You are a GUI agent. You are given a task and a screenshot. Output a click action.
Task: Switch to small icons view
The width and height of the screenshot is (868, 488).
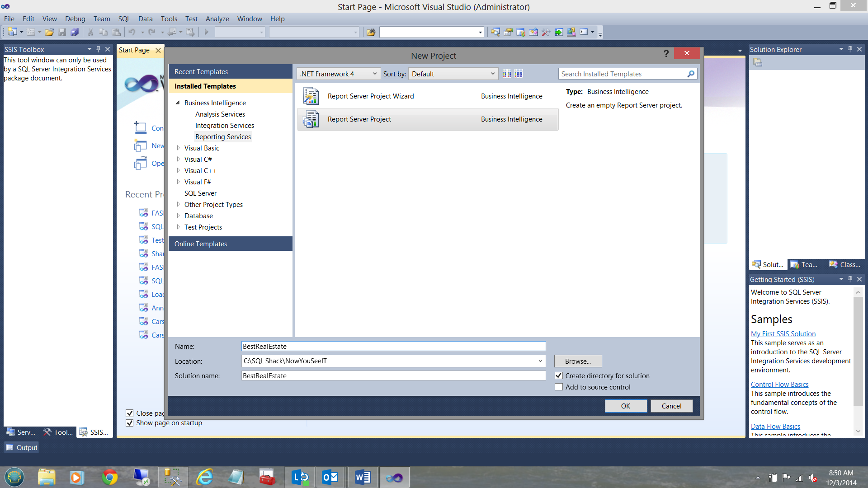[x=507, y=74]
